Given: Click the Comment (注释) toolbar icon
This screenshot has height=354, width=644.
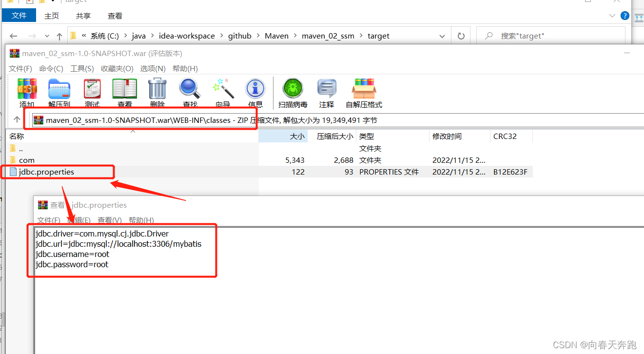Looking at the screenshot, I should (327, 89).
